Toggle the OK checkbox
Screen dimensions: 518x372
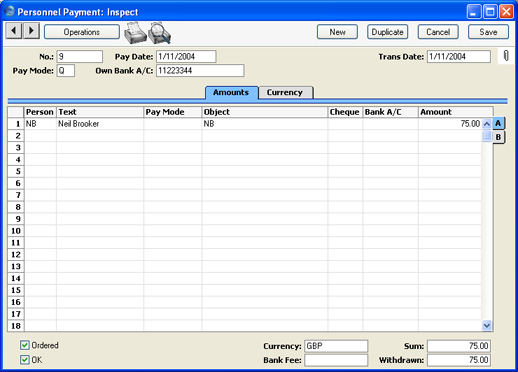pos(25,360)
